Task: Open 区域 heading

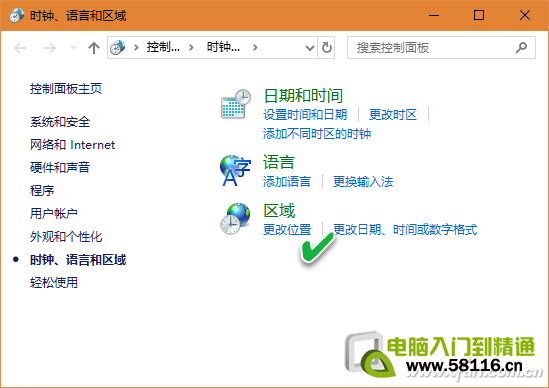Action: tap(279, 211)
